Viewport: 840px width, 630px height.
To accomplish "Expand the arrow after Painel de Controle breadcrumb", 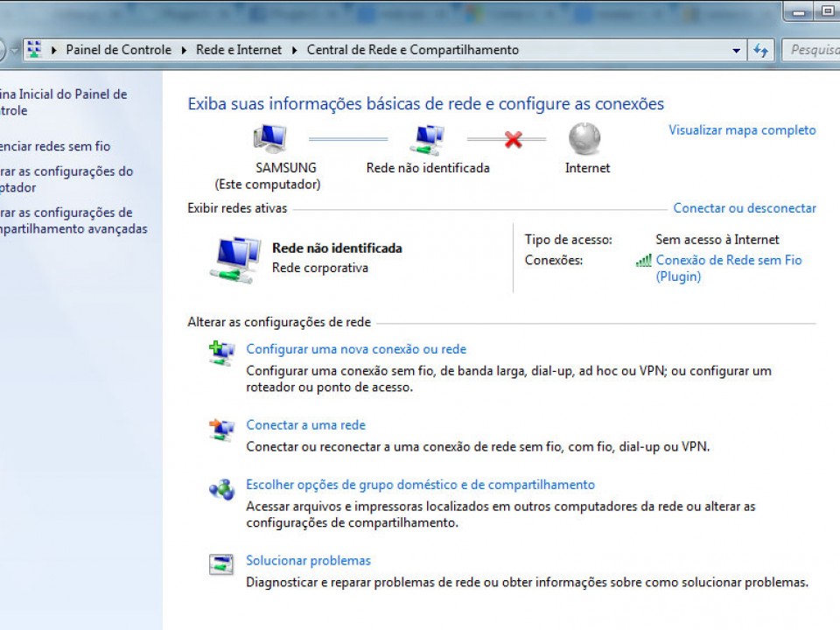I will [x=185, y=51].
